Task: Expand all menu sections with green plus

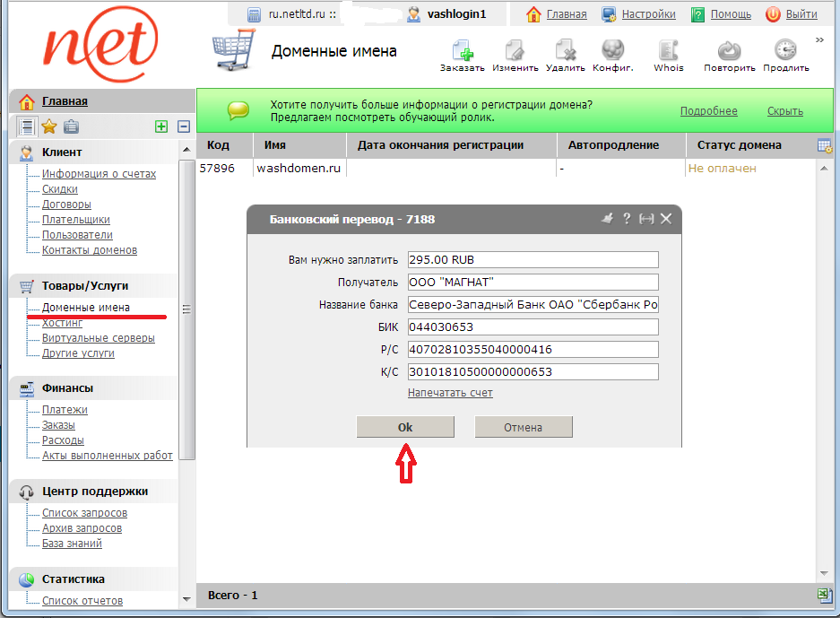Action: (161, 126)
